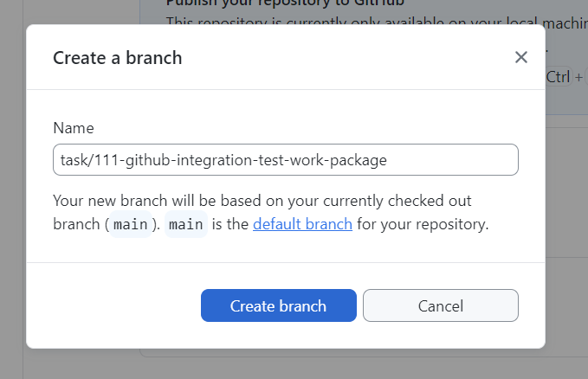Click the branch Name input field
Screen dimensions: 588x379
tap(285, 160)
